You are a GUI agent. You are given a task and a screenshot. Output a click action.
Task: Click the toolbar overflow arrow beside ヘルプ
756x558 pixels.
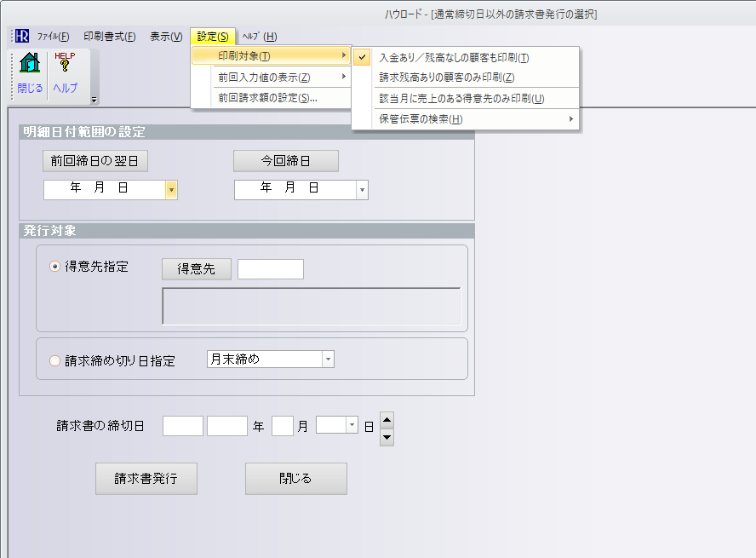click(94, 100)
